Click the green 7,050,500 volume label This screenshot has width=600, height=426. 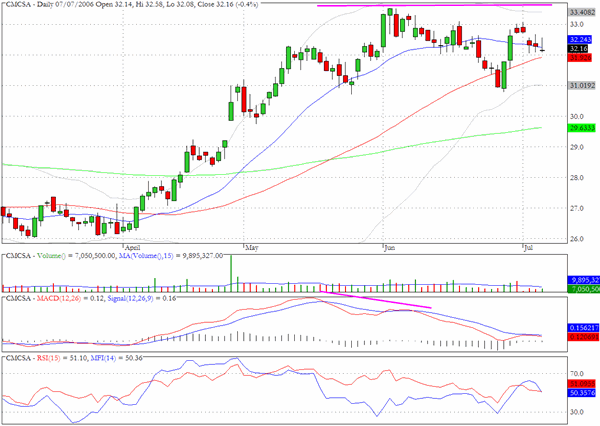(x=583, y=289)
